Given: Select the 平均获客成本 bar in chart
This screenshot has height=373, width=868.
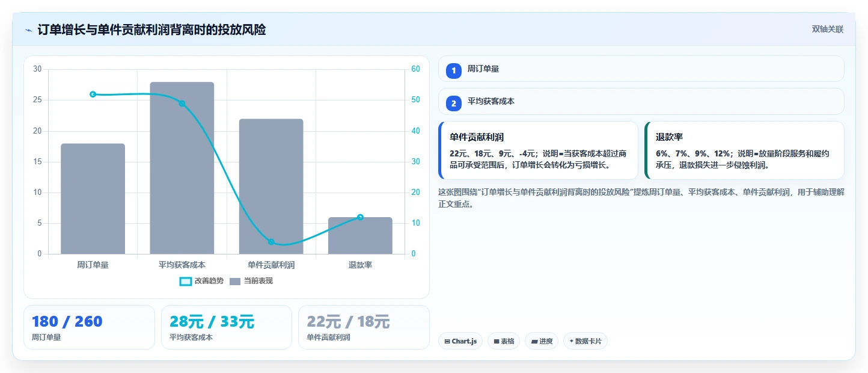Looking at the screenshot, I should pyautogui.click(x=182, y=168).
